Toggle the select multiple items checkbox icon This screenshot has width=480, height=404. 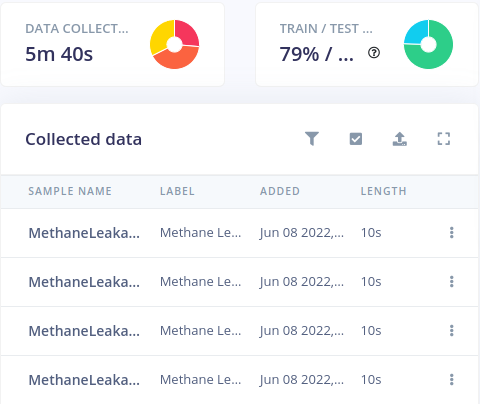(356, 139)
